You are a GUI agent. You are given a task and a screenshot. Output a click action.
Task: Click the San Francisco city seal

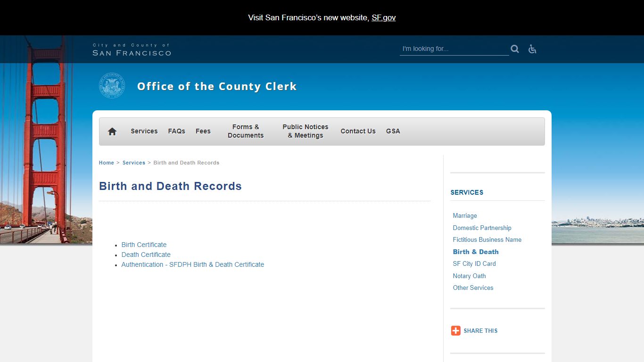pyautogui.click(x=112, y=86)
